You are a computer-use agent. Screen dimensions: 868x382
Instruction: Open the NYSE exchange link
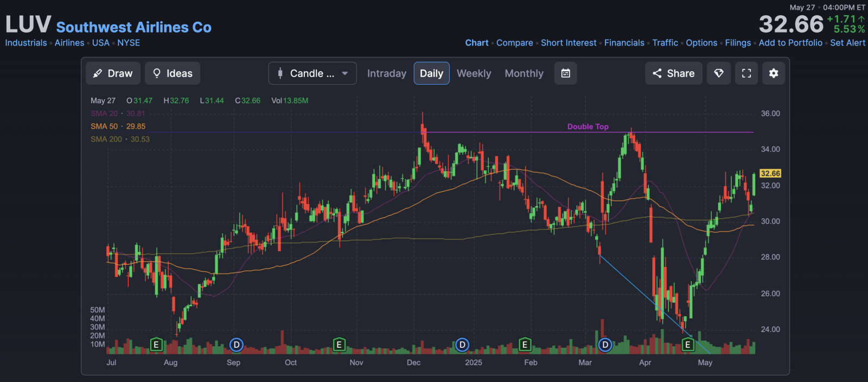(x=129, y=43)
